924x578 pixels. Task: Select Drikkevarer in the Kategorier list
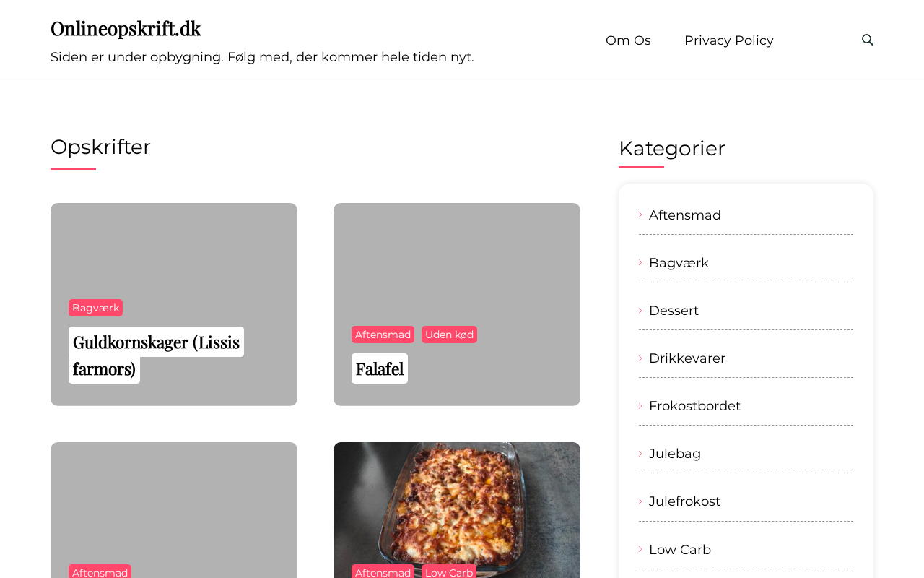687,358
